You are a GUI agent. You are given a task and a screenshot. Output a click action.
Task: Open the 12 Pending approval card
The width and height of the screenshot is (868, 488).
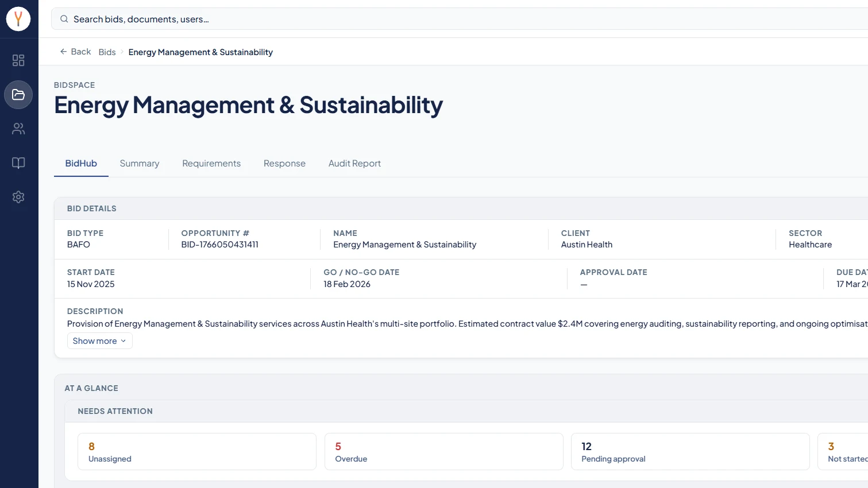[690, 452]
